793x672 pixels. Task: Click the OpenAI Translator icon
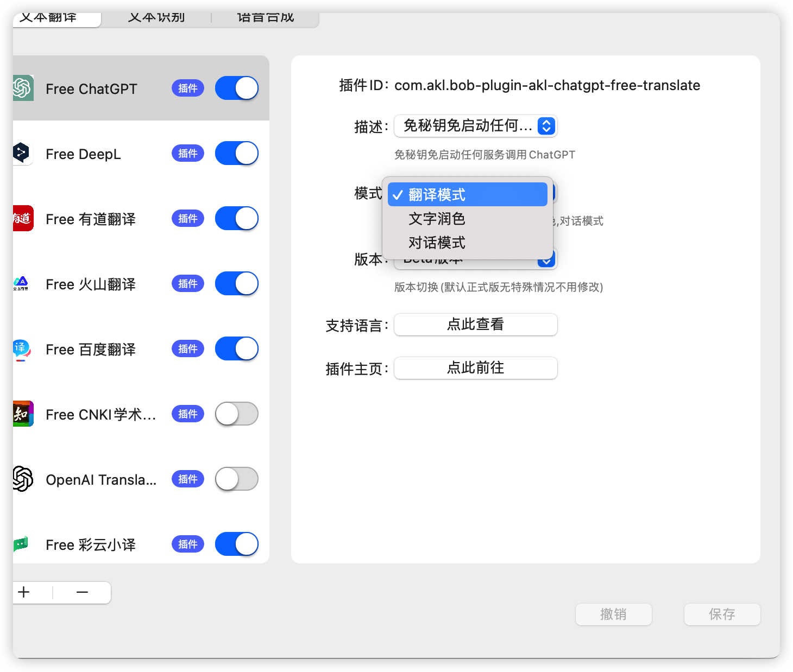pyautogui.click(x=23, y=479)
